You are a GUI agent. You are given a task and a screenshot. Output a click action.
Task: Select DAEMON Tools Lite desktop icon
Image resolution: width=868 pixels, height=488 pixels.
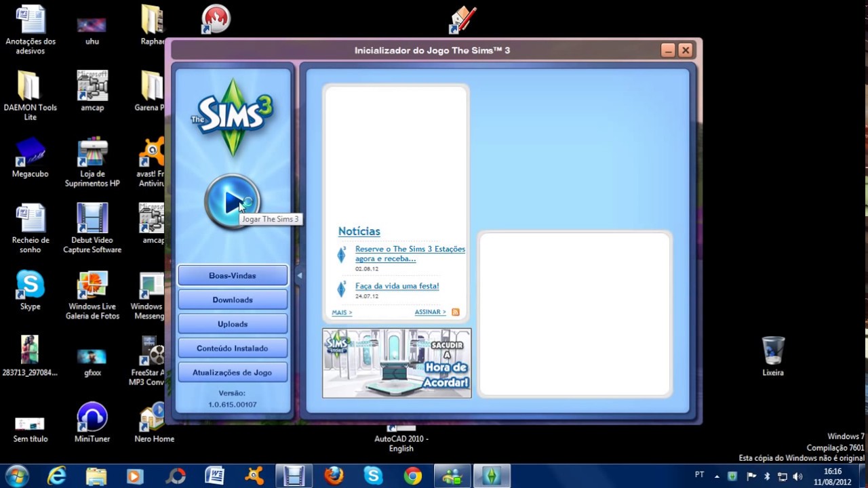pyautogui.click(x=30, y=95)
